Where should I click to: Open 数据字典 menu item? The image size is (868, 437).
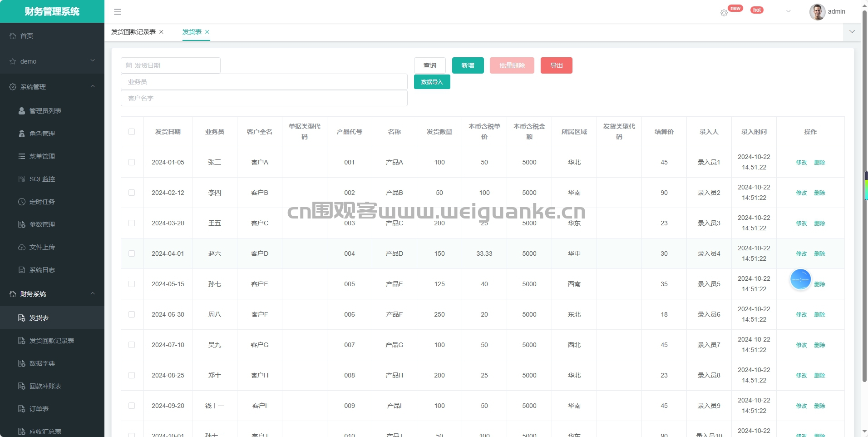[x=52, y=363]
